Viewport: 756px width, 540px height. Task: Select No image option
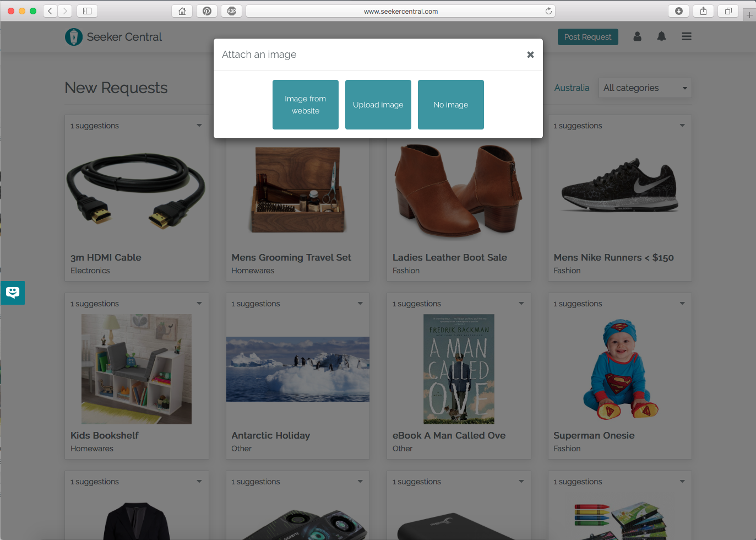[x=451, y=105]
